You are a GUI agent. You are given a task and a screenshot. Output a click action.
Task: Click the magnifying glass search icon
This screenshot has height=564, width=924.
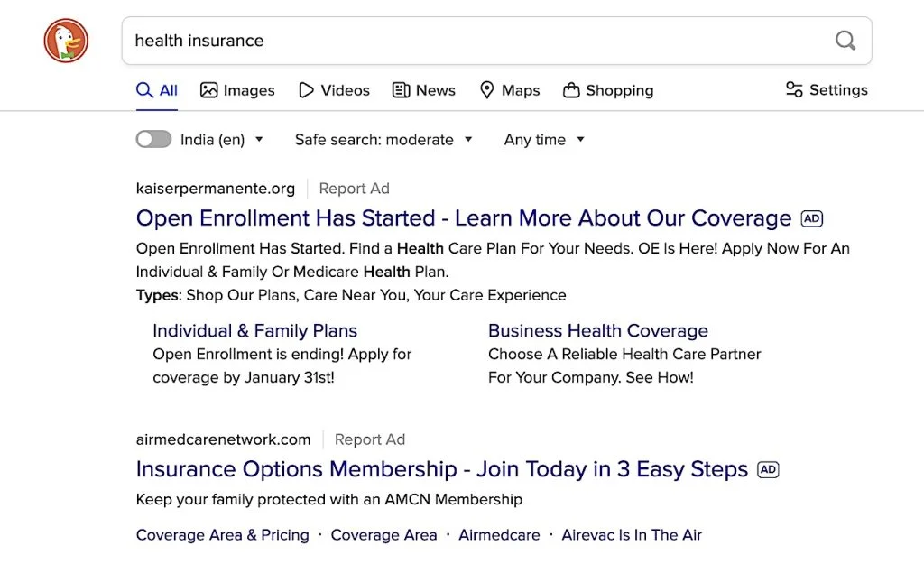845,40
